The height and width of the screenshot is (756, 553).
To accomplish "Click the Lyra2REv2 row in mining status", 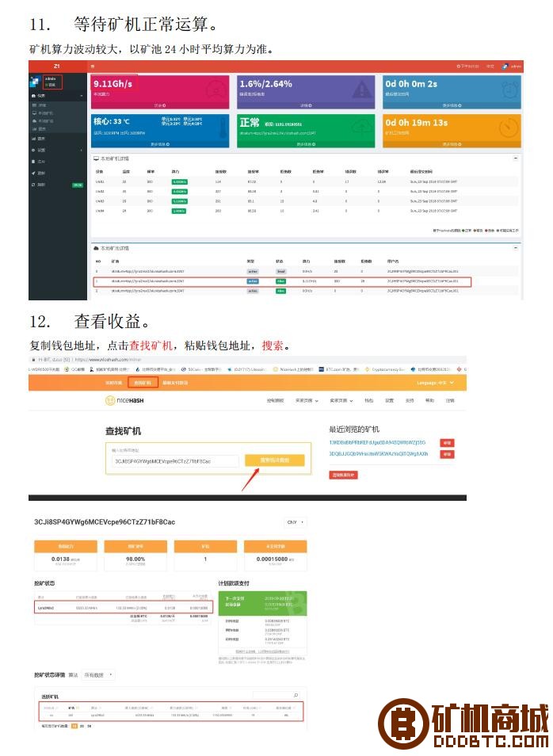I will click(123, 608).
